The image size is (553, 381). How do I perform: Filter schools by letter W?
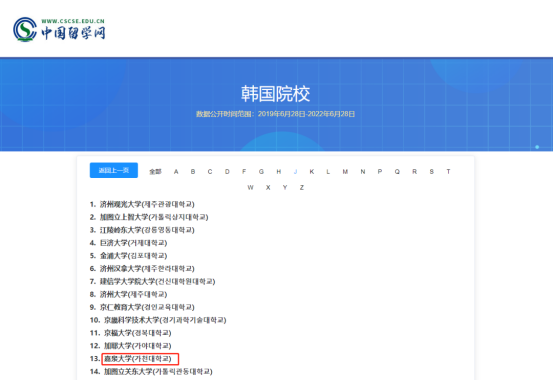(x=250, y=188)
